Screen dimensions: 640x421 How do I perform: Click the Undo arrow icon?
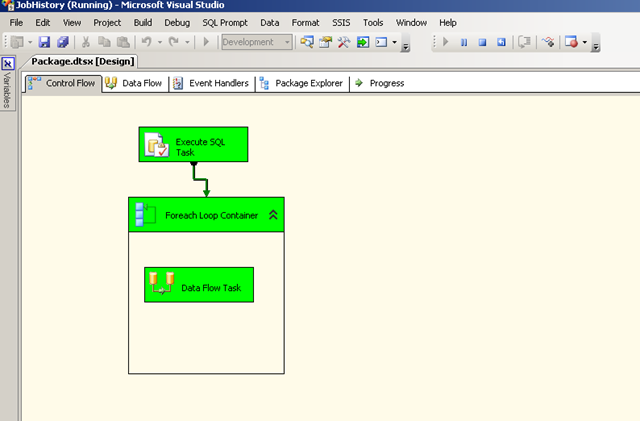coord(147,42)
